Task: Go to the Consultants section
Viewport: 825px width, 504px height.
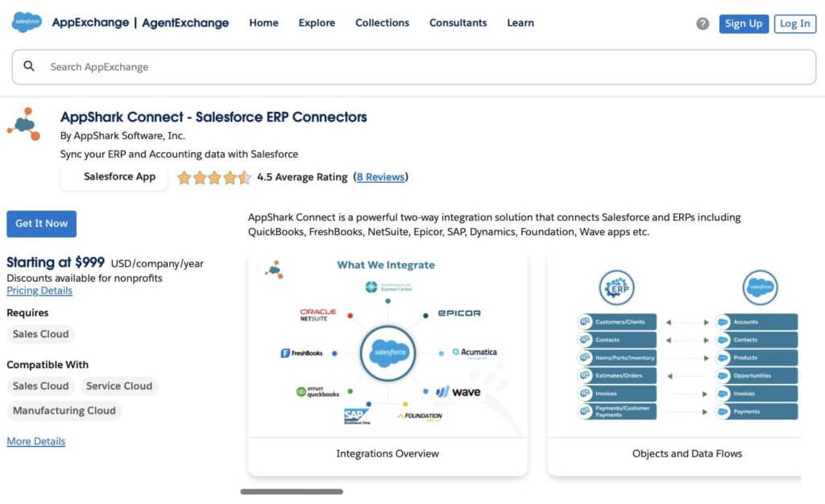Action: [x=458, y=23]
